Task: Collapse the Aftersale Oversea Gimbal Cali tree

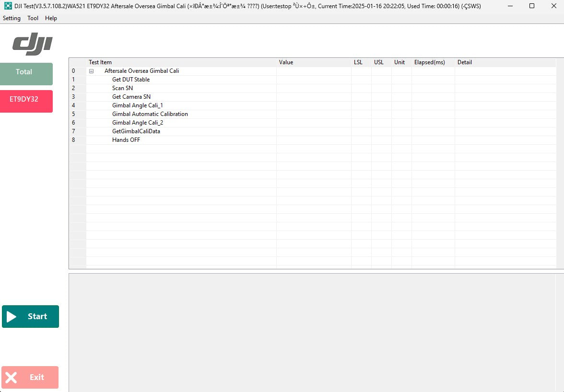Action: click(x=91, y=71)
